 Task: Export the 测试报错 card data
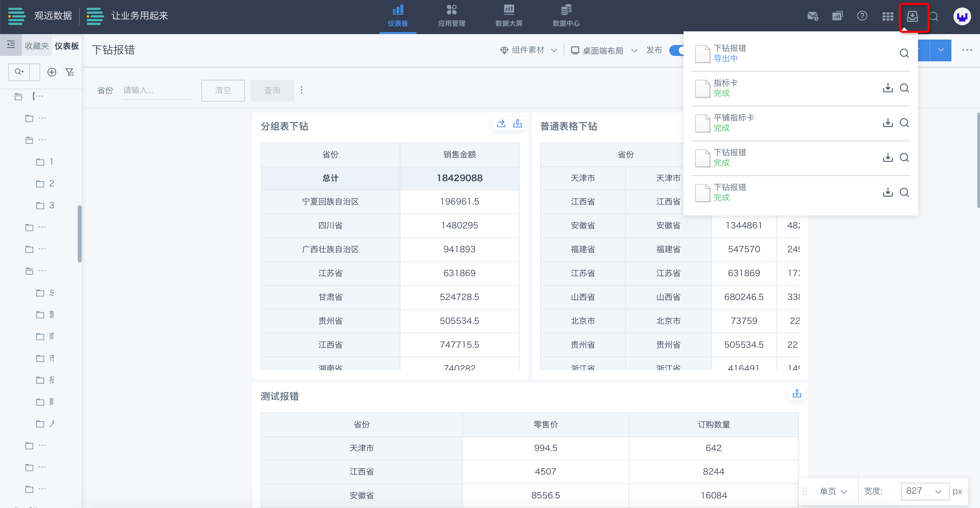(797, 393)
